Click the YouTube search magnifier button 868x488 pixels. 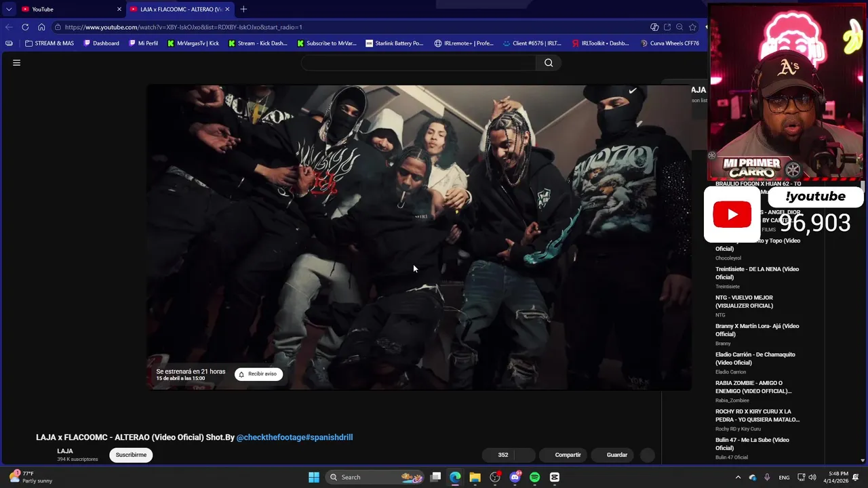549,63
